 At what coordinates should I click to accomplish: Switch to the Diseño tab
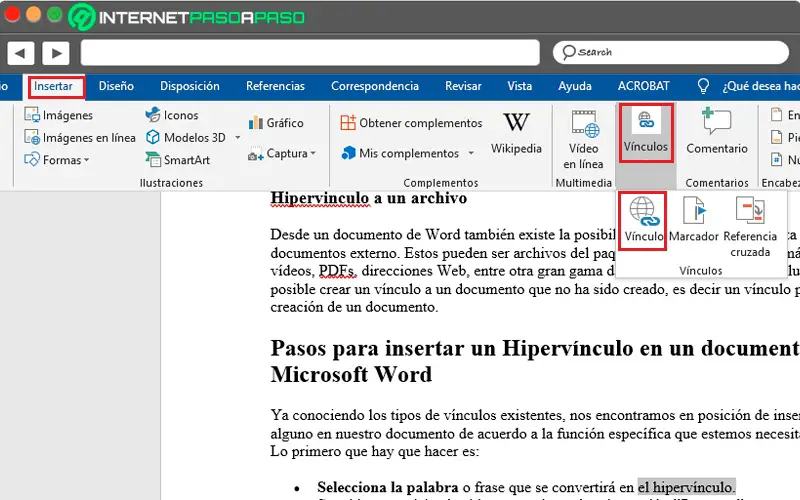116,86
